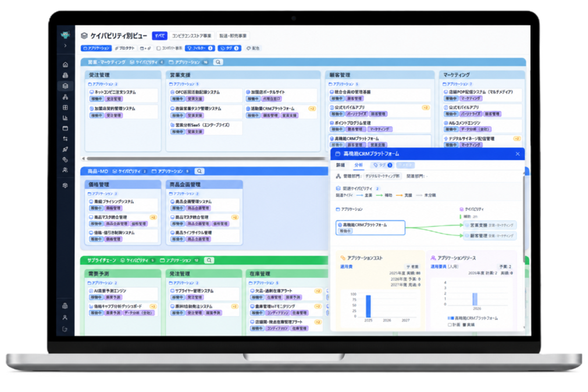Close the 高機能CRMプラットフォーム detail panel
This screenshot has width=588, height=392.
pyautogui.click(x=518, y=154)
